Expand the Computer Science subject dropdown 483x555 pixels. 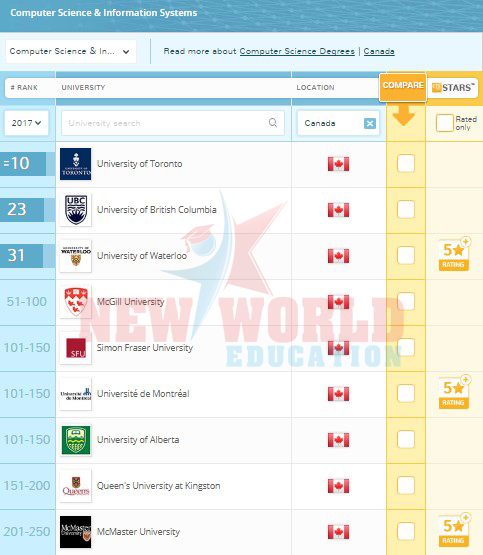coord(71,51)
